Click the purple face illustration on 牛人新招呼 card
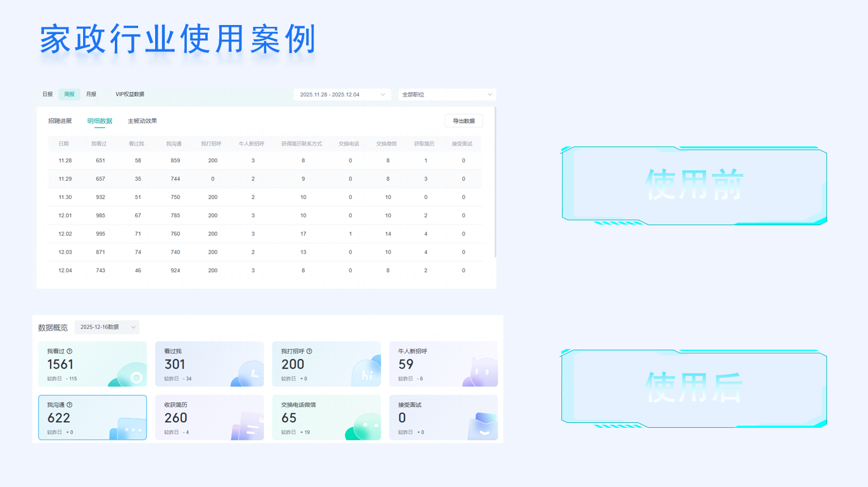Viewport: 868px width, 487px height. [481, 372]
